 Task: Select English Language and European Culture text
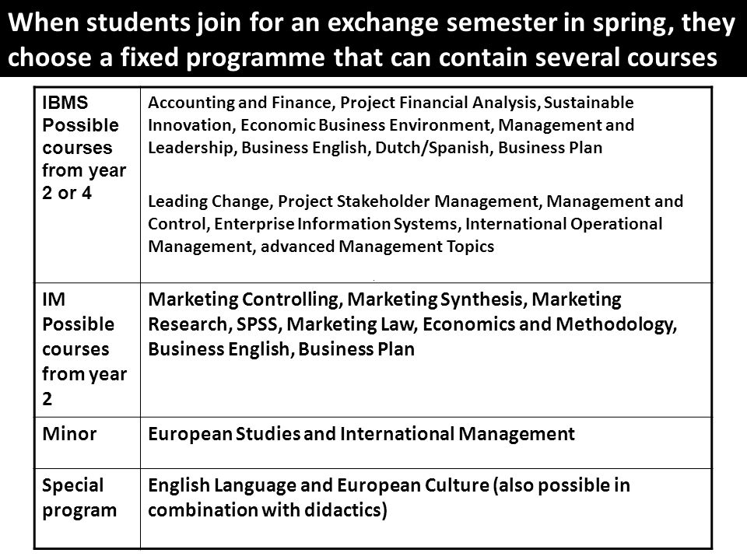point(318,485)
